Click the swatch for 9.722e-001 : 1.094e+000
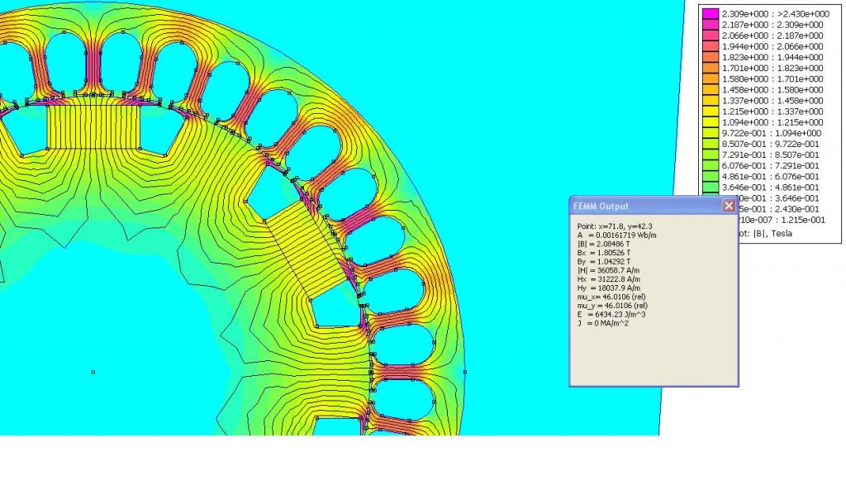846x504 pixels. [x=711, y=133]
